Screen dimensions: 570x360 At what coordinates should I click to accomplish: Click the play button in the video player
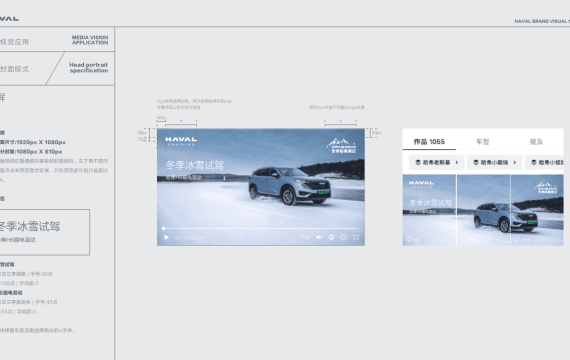(166, 237)
